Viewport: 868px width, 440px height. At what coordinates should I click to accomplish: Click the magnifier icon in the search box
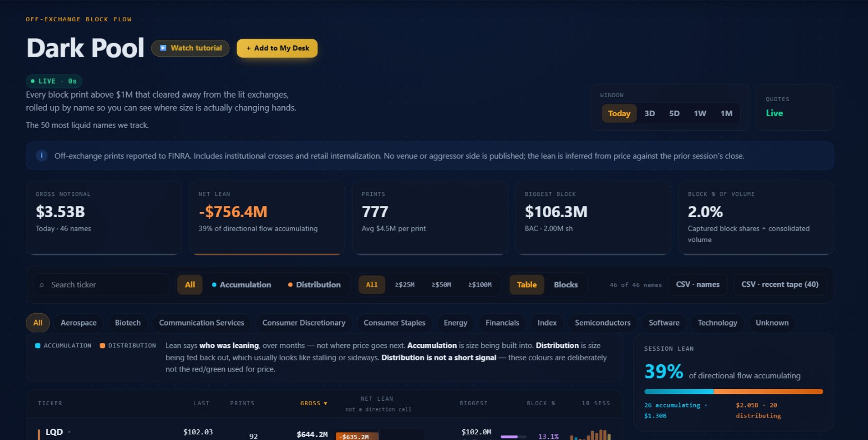41,285
